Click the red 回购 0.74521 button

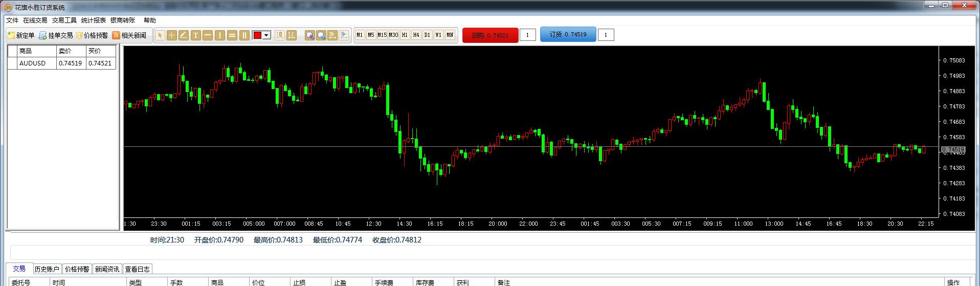(x=490, y=35)
